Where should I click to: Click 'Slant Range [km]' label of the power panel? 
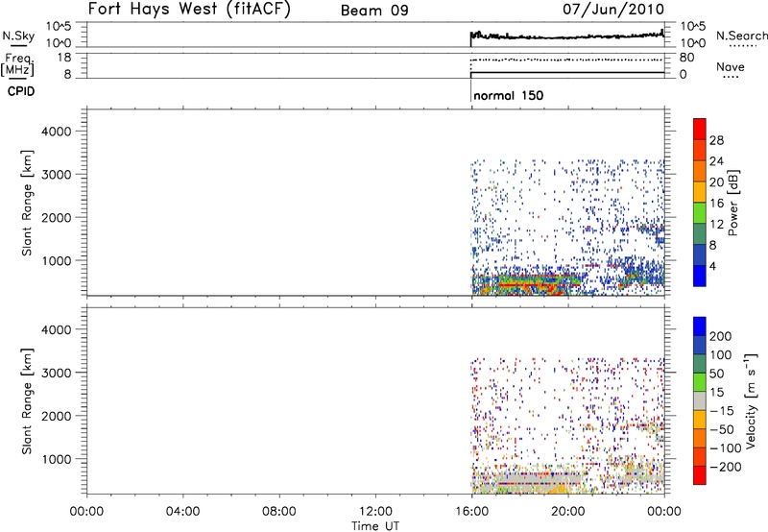(27, 203)
